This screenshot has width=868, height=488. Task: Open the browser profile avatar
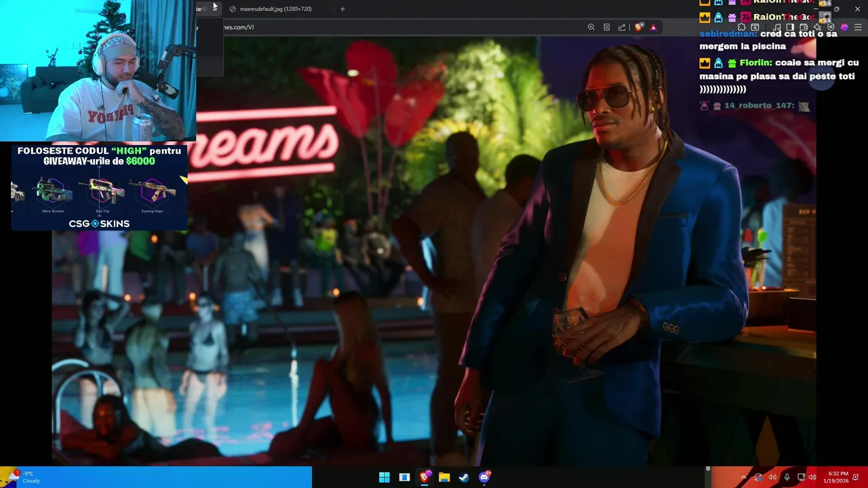(844, 27)
